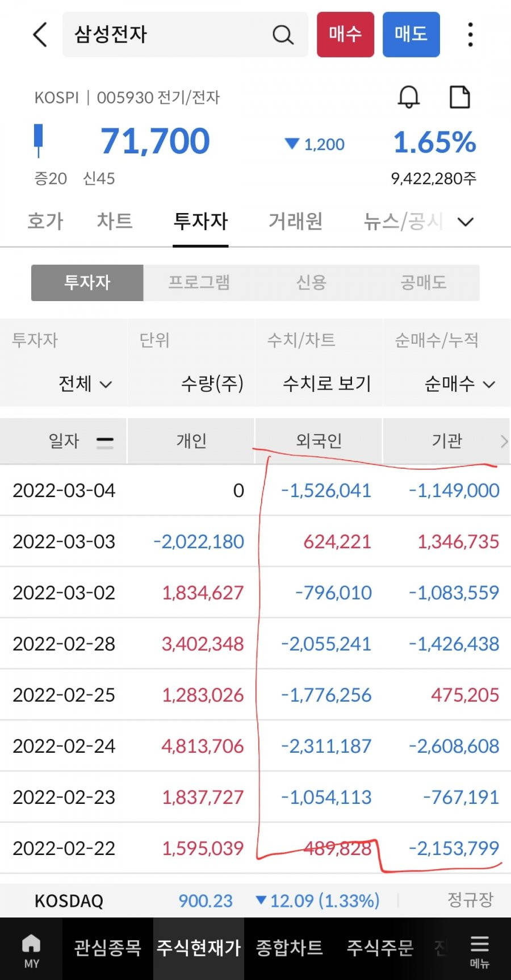Open the memo note icon
The height and width of the screenshot is (980, 511).
pos(459,97)
